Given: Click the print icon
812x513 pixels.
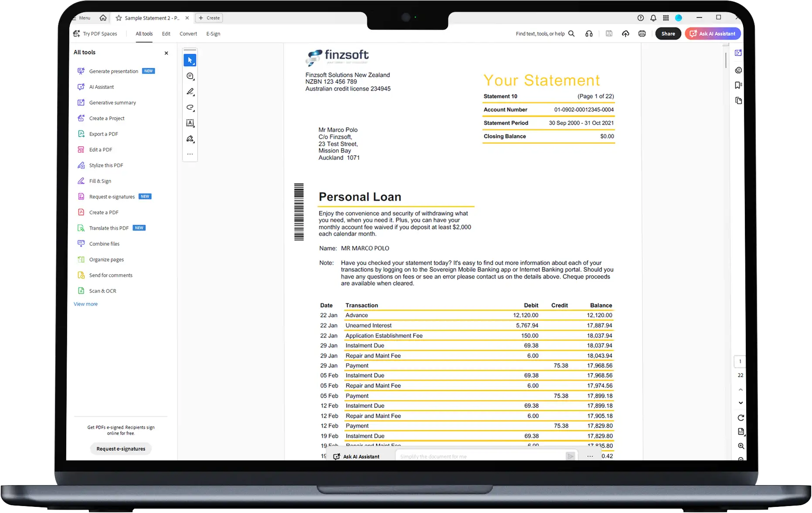Looking at the screenshot, I should coord(642,34).
